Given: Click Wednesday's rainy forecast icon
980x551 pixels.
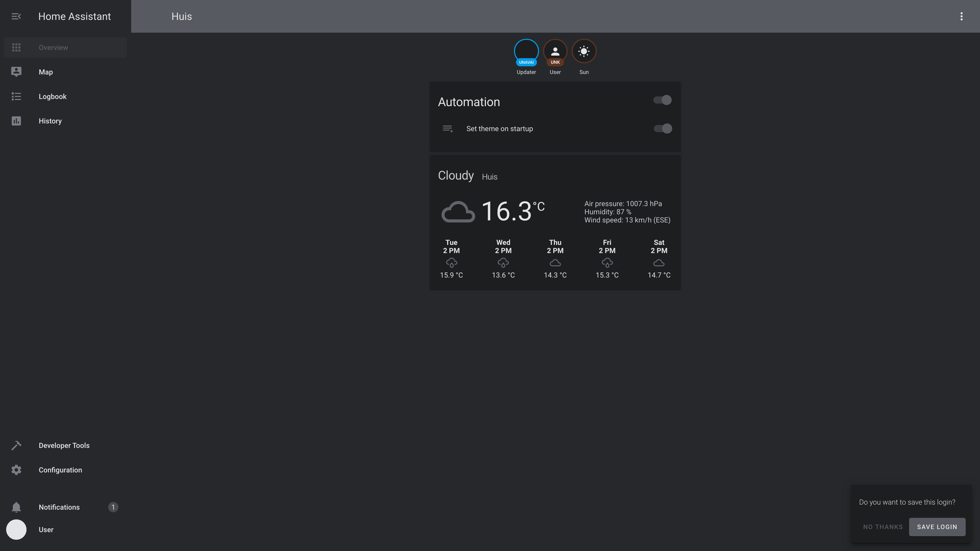Looking at the screenshot, I should [503, 263].
